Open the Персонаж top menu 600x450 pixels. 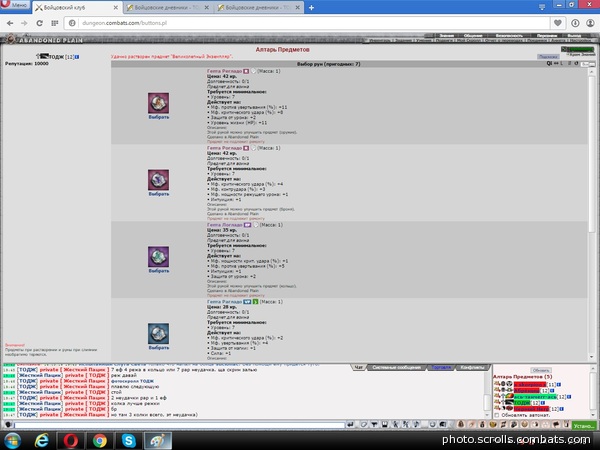pos(547,36)
